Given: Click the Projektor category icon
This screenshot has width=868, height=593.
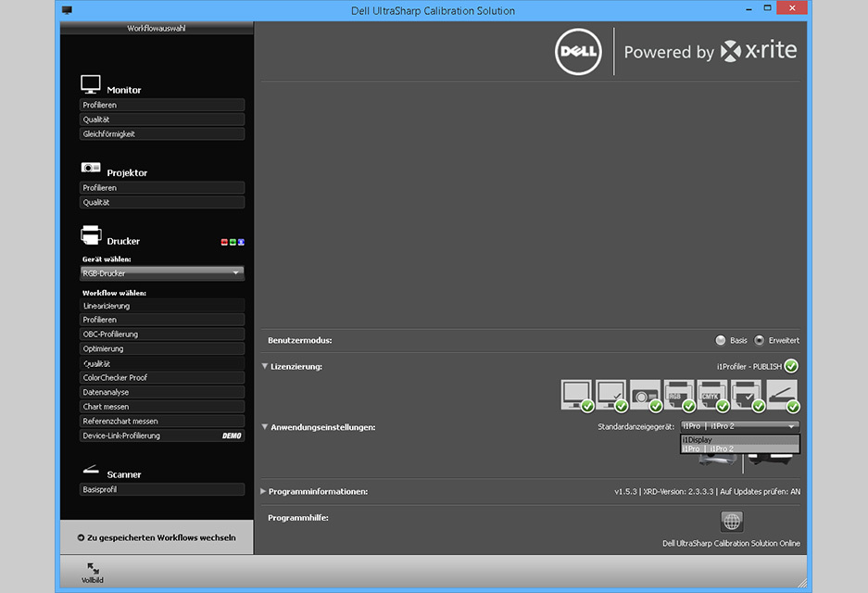Looking at the screenshot, I should point(91,167).
